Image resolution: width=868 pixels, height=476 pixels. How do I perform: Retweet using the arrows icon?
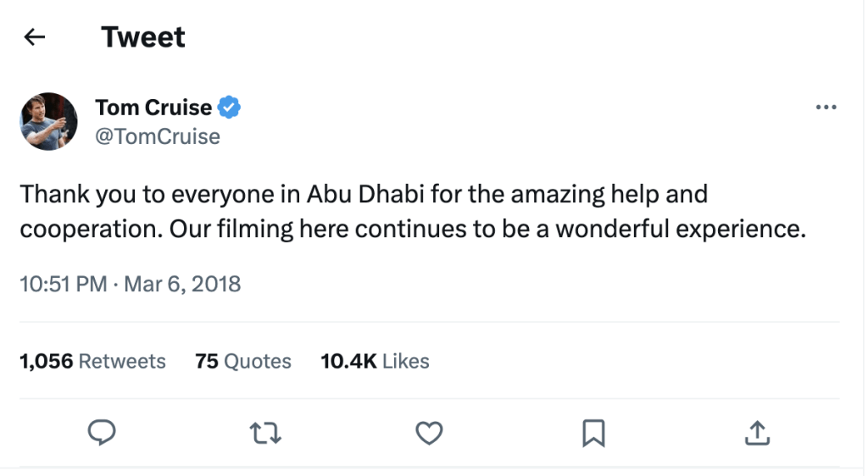coord(266,434)
